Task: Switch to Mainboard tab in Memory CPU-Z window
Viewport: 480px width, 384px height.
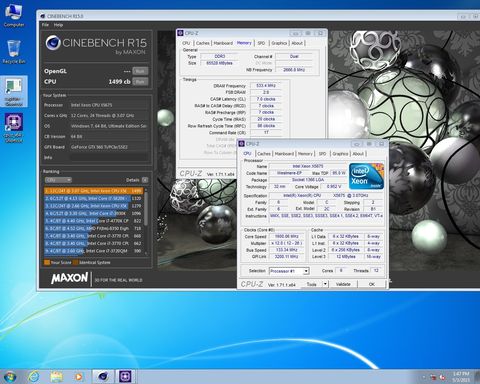Action: pos(223,43)
